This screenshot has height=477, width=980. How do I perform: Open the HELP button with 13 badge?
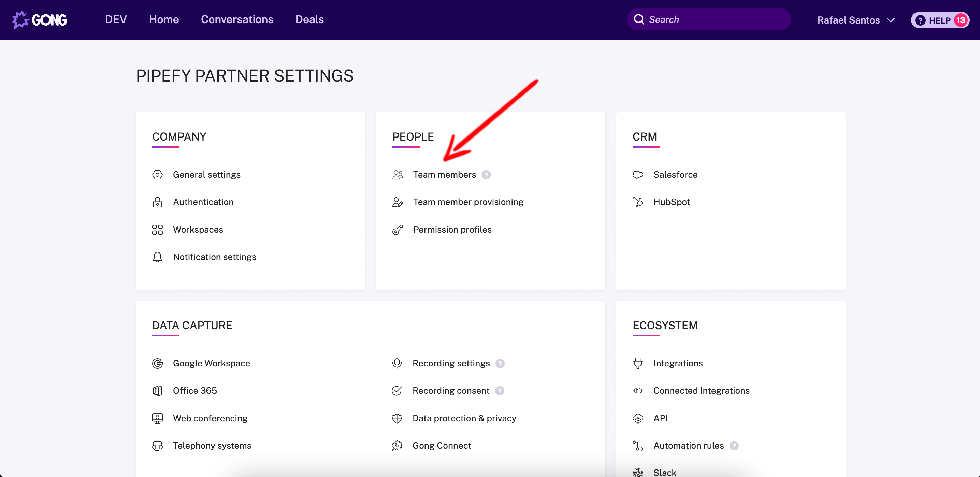[x=939, y=20]
